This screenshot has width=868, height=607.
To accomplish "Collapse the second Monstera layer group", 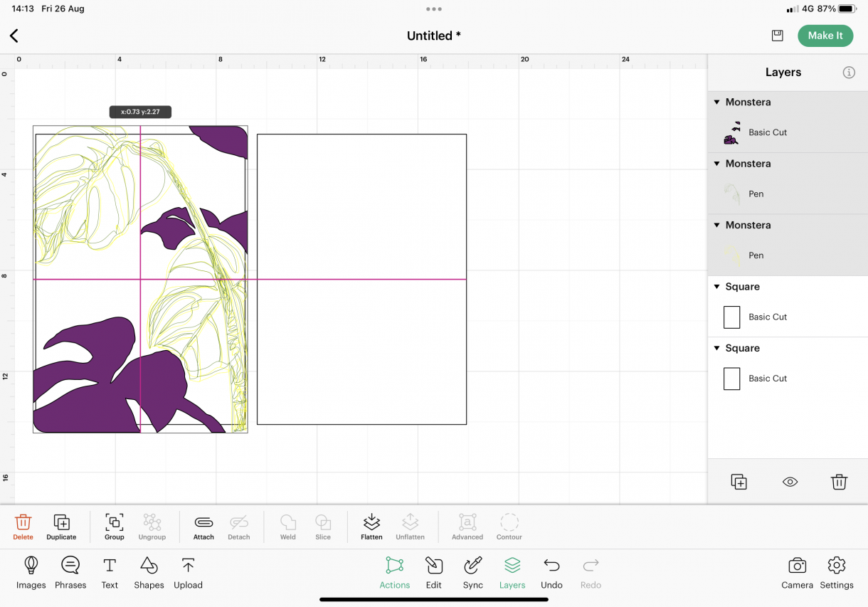I will [x=717, y=164].
